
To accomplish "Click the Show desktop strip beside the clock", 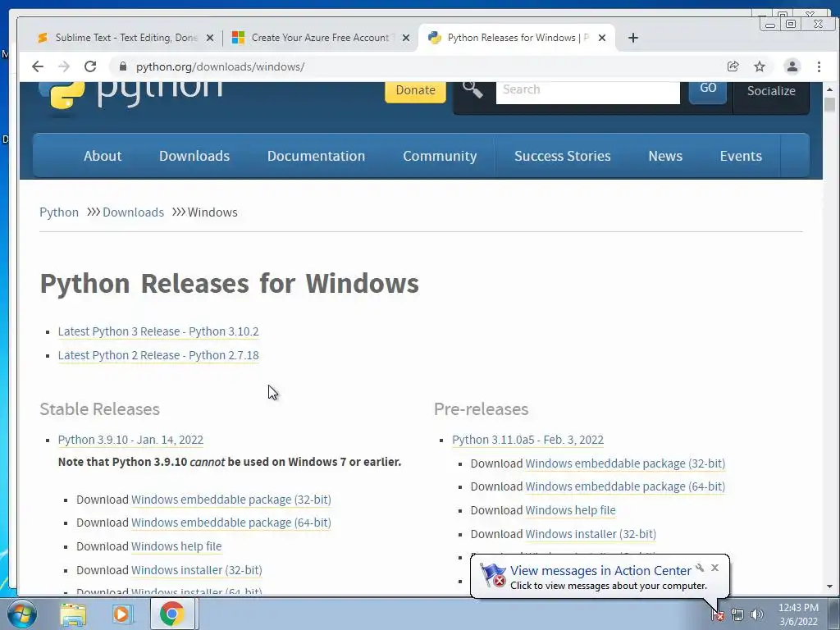I will tap(834, 614).
